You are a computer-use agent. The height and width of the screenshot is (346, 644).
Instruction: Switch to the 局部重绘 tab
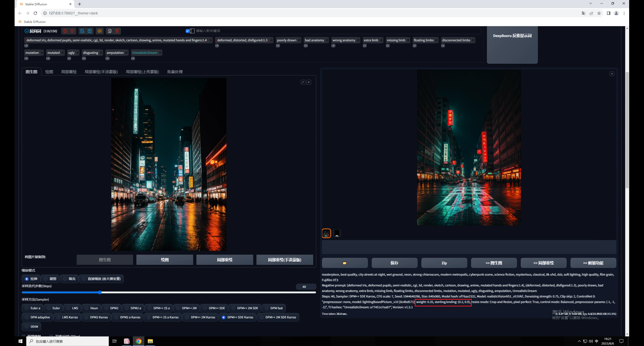click(x=69, y=72)
